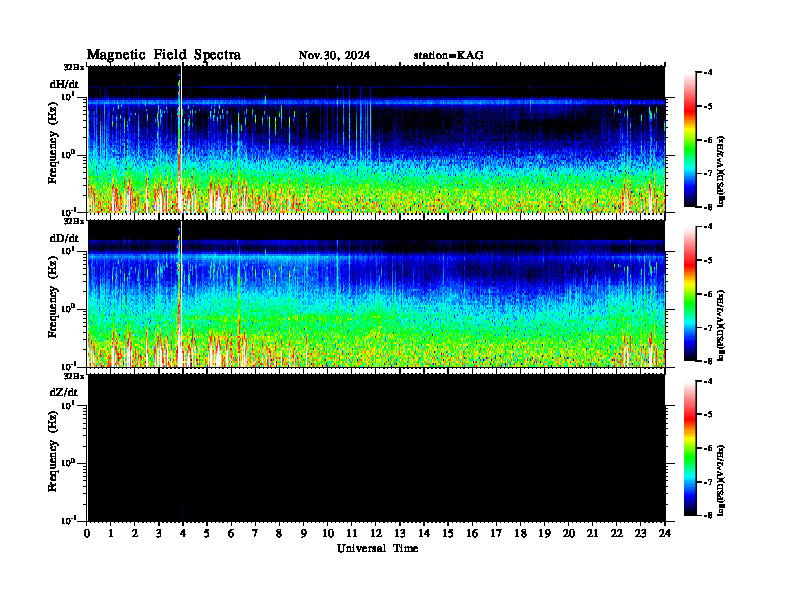Image resolution: width=792 pixels, height=612 pixels.
Task: Click the dD/dt panel color scale bar
Action: (x=689, y=294)
